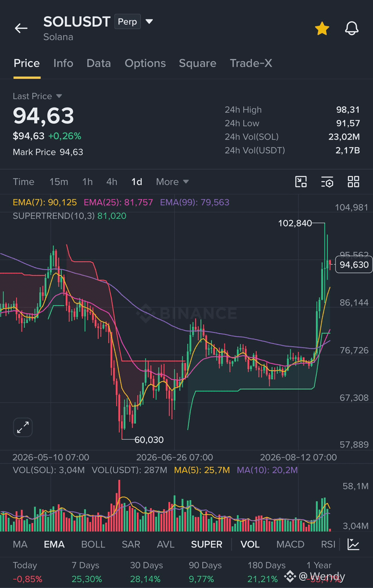Tap the 30 Days 28,14% performance
373x588 pixels.
(x=146, y=572)
